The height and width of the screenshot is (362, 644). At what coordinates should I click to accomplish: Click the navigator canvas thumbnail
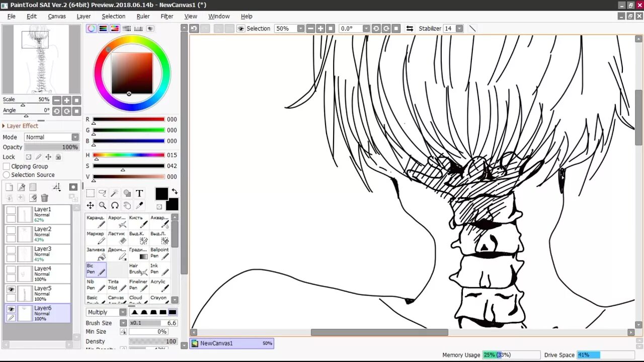pyautogui.click(x=41, y=59)
